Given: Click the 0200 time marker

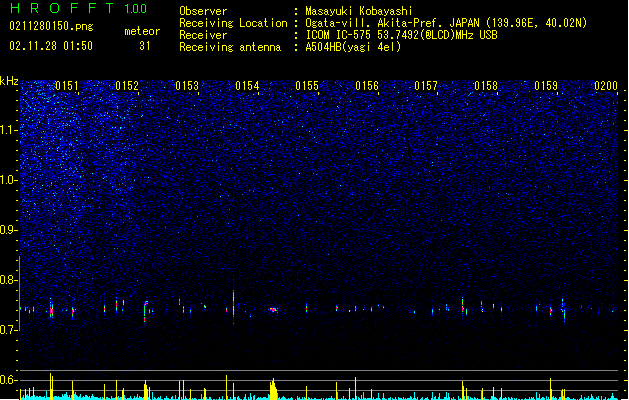Looking at the screenshot, I should click(x=606, y=86).
